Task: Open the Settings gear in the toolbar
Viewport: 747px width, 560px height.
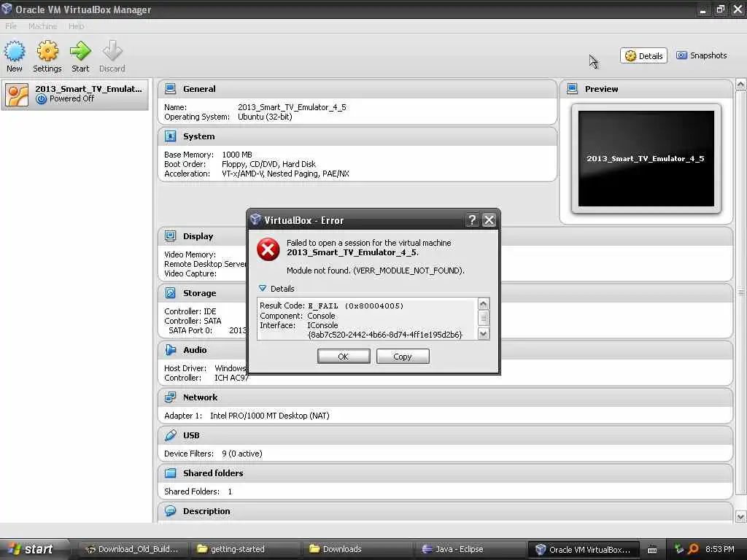Action: click(x=47, y=51)
